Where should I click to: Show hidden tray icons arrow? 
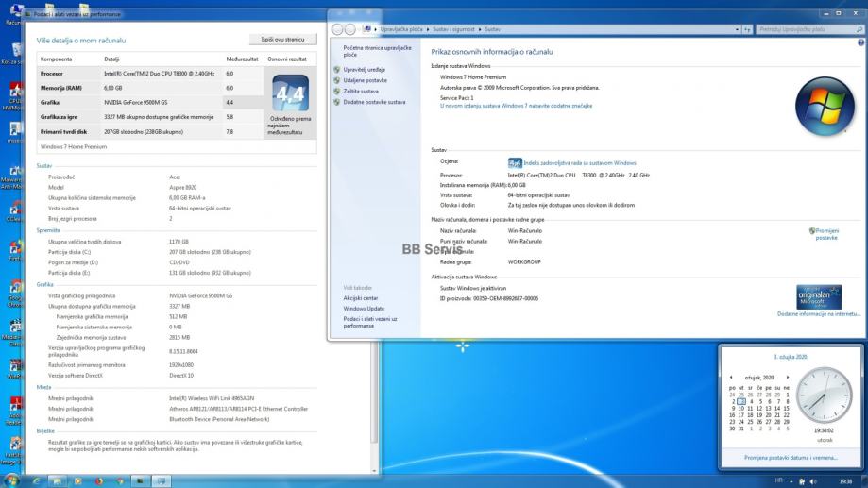pyautogui.click(x=791, y=480)
